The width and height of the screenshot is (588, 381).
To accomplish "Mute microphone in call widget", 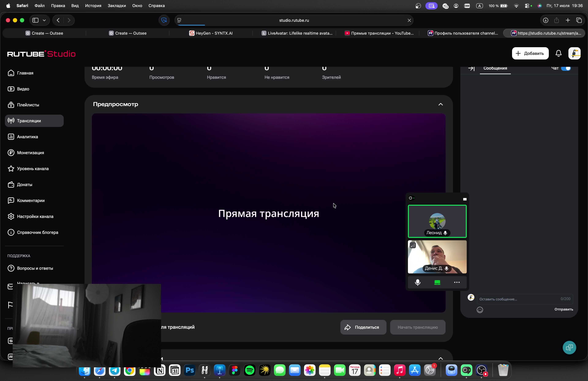I will pyautogui.click(x=418, y=282).
